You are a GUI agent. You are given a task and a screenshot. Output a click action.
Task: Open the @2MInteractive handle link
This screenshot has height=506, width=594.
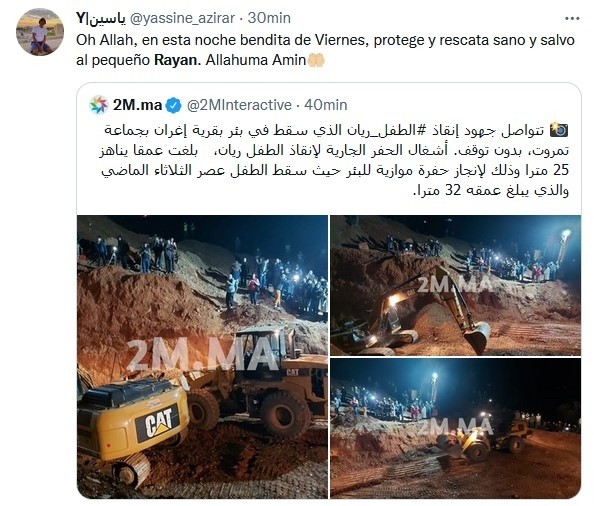coord(239,105)
